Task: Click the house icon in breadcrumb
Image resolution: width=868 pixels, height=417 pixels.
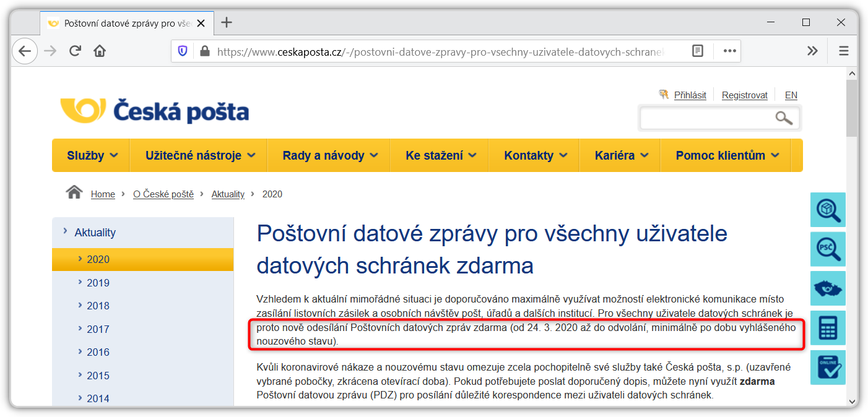Action: click(x=74, y=192)
